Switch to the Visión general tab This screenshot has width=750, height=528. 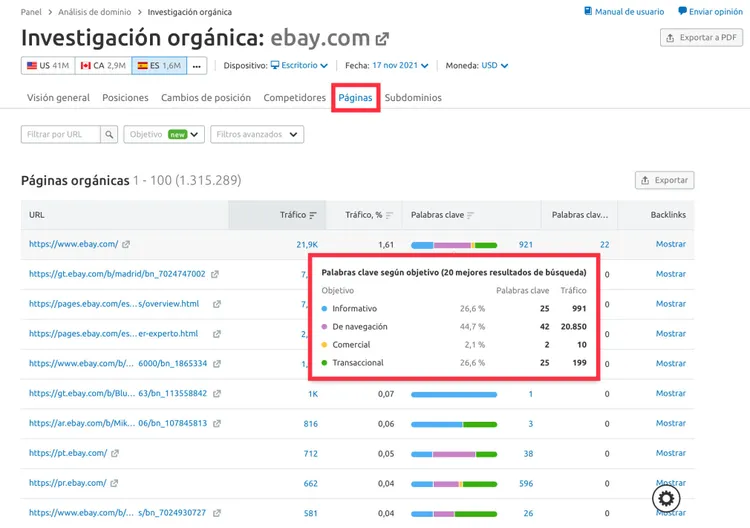point(58,98)
